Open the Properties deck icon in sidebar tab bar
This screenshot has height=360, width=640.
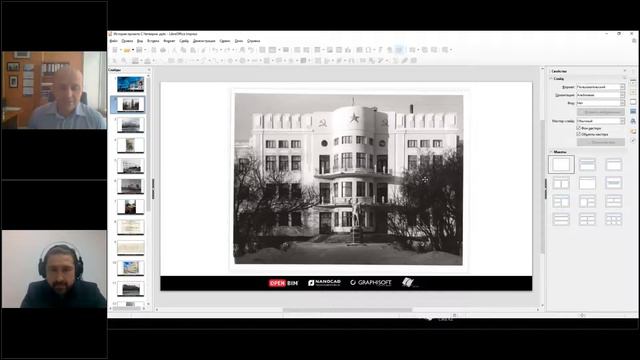(633, 81)
